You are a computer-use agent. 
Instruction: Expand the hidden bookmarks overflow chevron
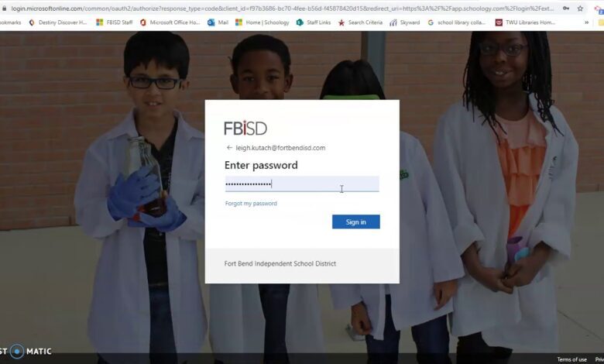(x=586, y=22)
